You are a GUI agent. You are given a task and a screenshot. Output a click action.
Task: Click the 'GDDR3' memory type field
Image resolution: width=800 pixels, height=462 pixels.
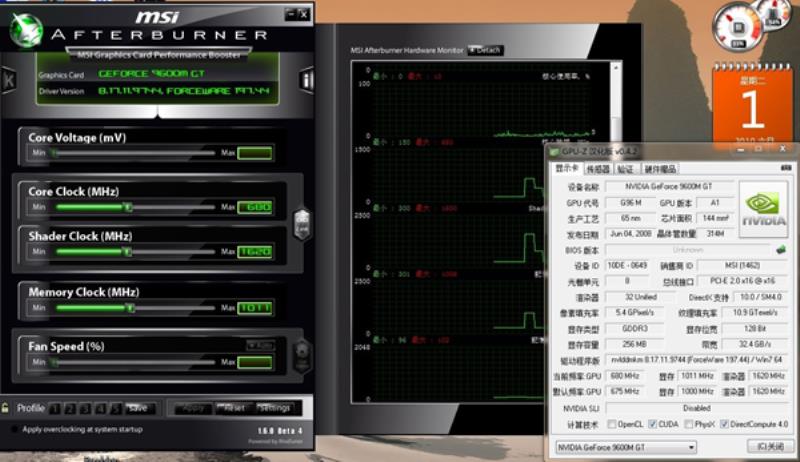tap(634, 329)
